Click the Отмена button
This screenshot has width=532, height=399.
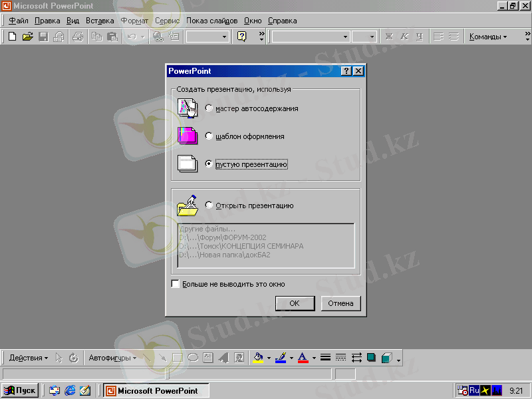tap(340, 303)
